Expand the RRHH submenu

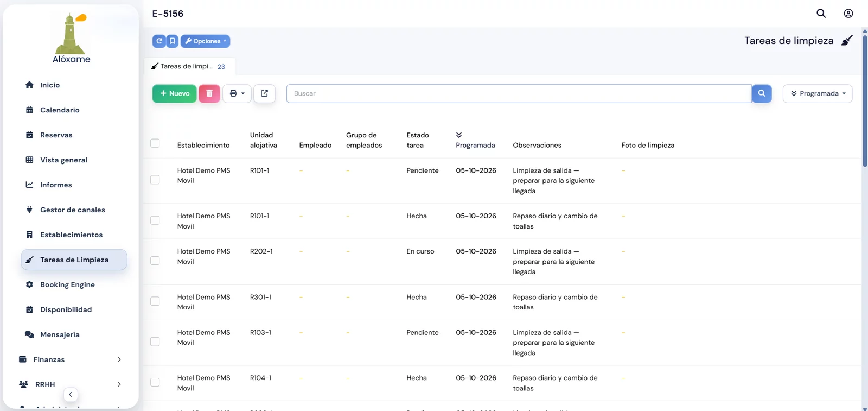point(119,384)
